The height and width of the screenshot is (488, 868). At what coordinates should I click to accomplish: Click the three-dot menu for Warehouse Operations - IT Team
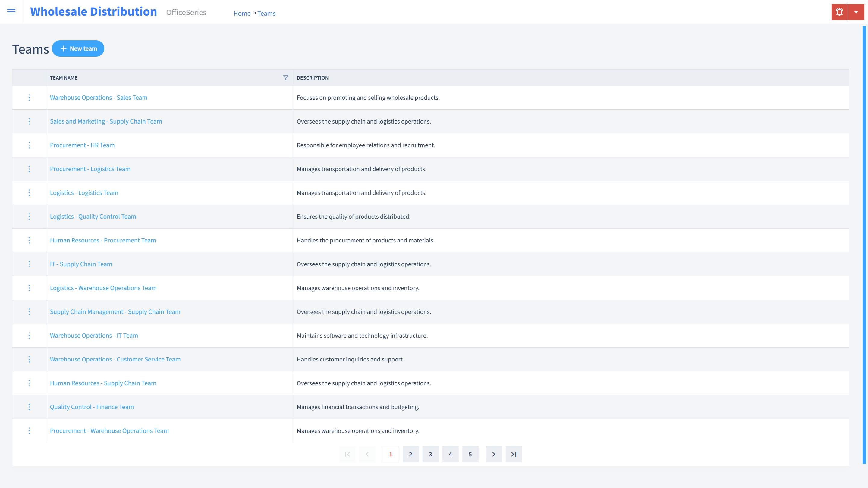point(29,336)
